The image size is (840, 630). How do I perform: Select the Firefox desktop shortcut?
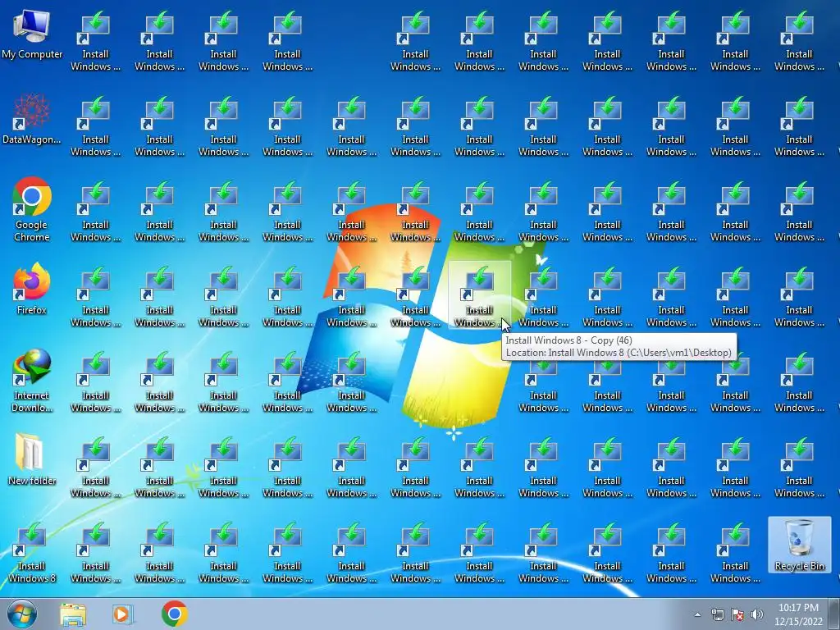click(x=32, y=290)
